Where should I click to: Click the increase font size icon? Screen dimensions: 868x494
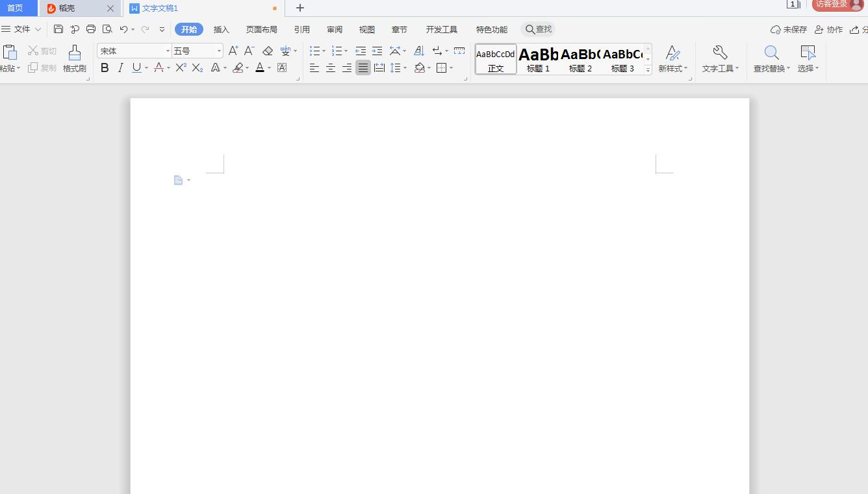click(x=233, y=51)
